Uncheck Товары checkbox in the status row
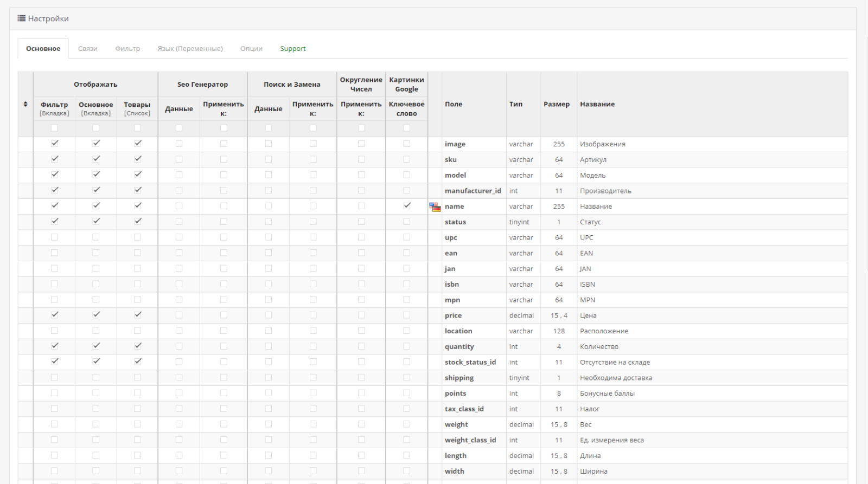The width and height of the screenshot is (868, 484). click(x=137, y=222)
